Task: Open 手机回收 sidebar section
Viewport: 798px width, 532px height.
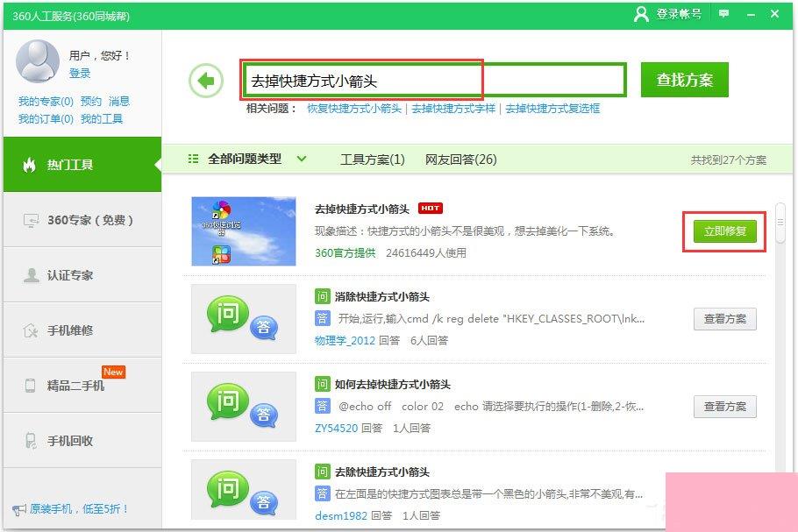Action: [x=82, y=441]
